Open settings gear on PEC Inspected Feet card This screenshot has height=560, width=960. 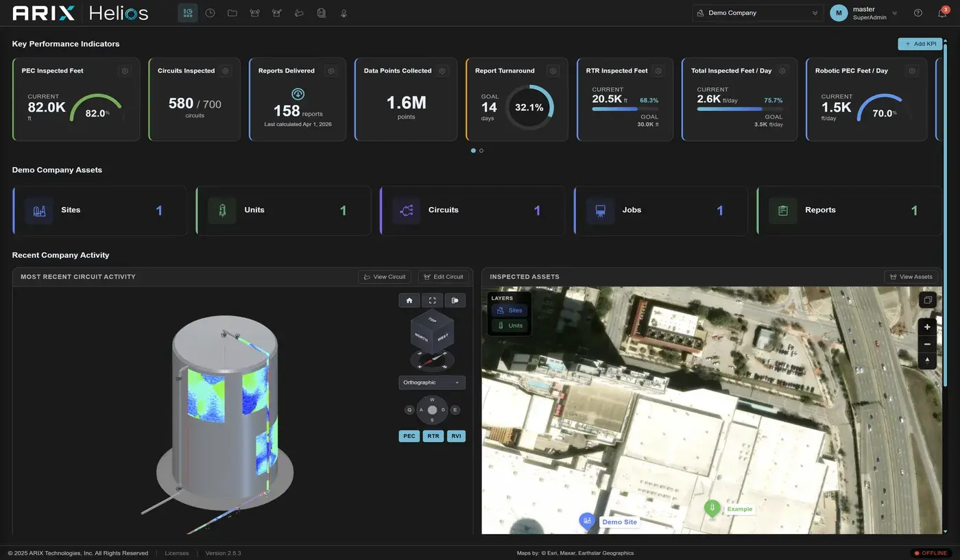(x=124, y=71)
